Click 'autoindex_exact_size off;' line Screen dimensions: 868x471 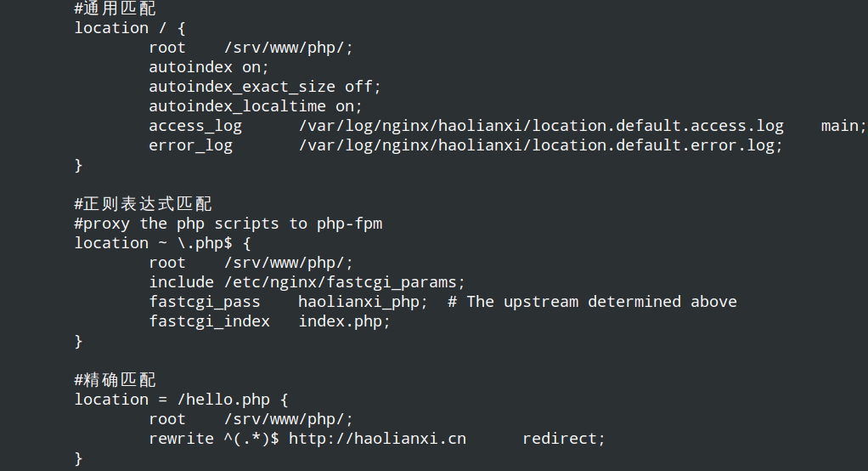[x=265, y=87]
